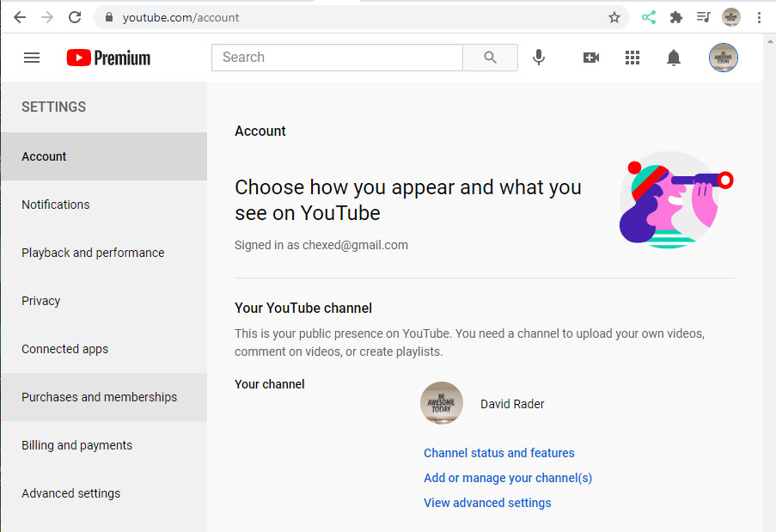Click the David Rader channel avatar
The width and height of the screenshot is (776, 532).
442,403
